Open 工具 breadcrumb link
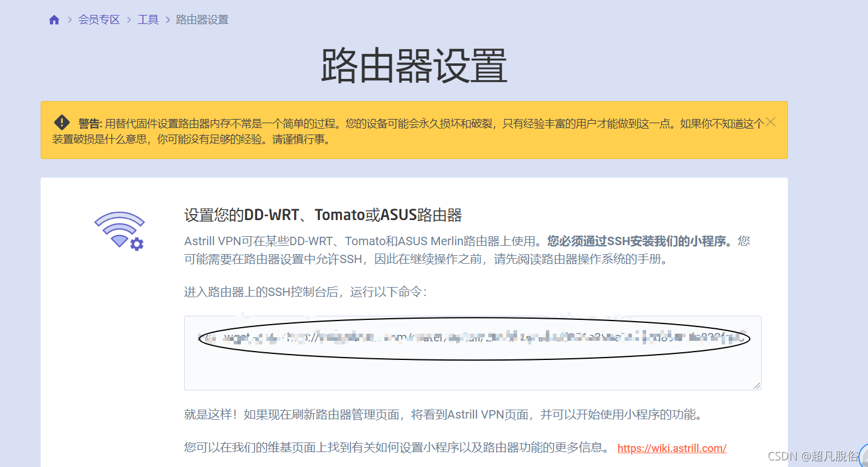The width and height of the screenshot is (868, 467). coord(148,20)
